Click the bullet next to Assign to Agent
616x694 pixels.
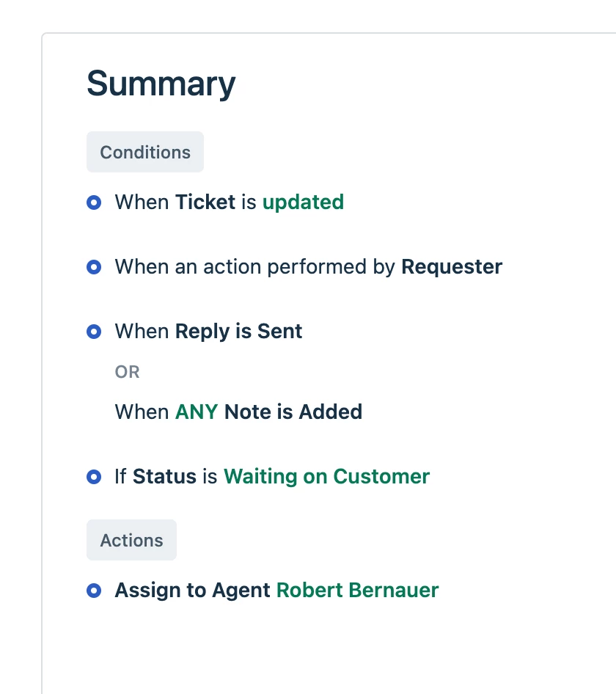pos(94,591)
